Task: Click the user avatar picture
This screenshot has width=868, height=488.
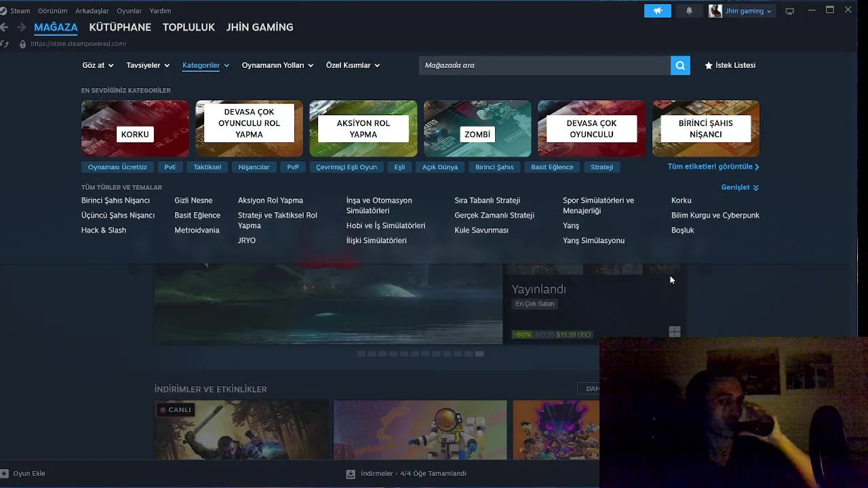Action: [715, 11]
